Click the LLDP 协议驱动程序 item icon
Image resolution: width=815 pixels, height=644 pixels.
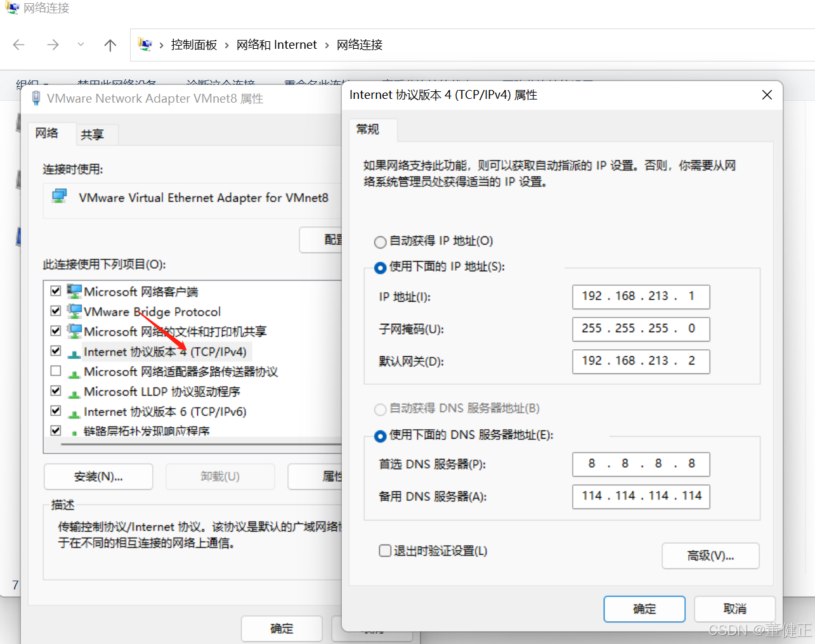[x=74, y=394]
